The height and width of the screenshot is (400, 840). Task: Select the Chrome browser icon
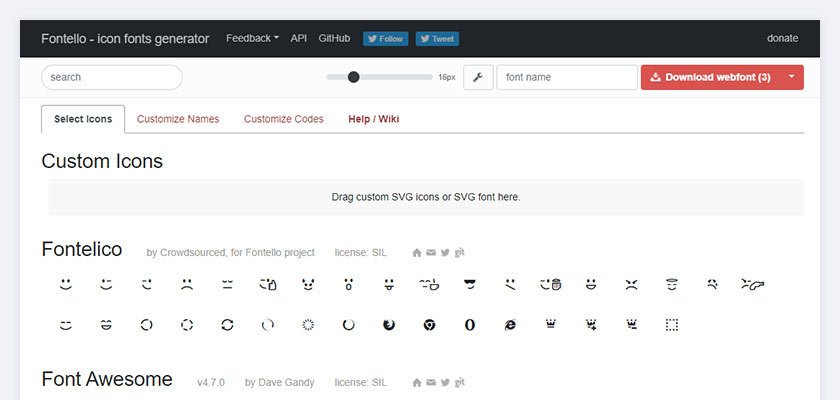point(429,324)
